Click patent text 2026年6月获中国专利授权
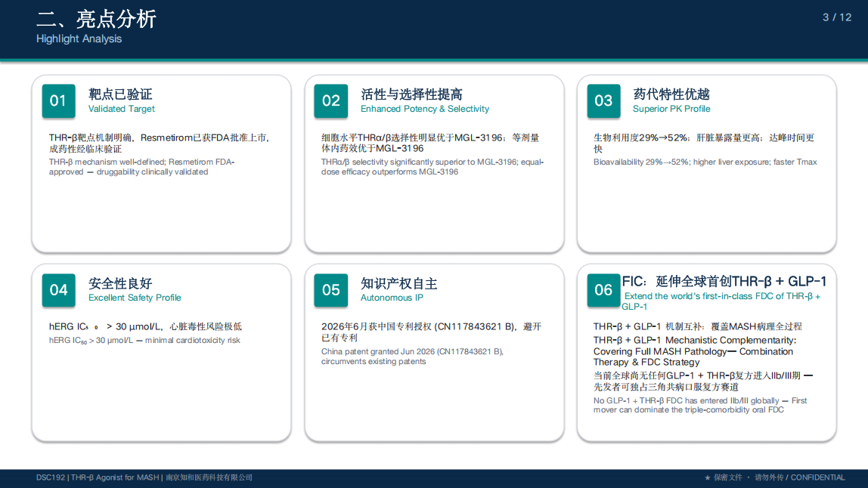This screenshot has height=488, width=868. tap(431, 332)
